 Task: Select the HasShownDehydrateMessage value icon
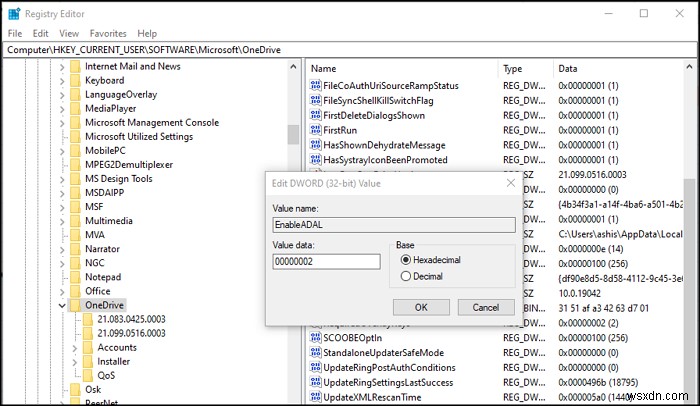pyautogui.click(x=316, y=145)
